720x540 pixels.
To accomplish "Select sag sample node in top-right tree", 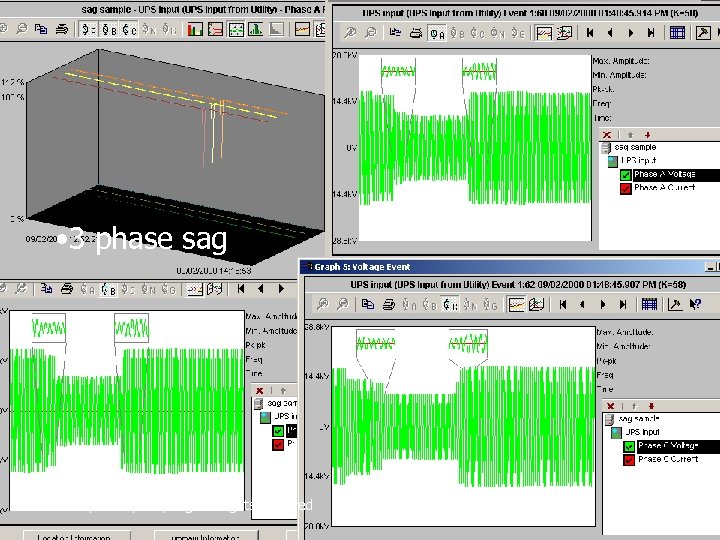I will coord(635,146).
